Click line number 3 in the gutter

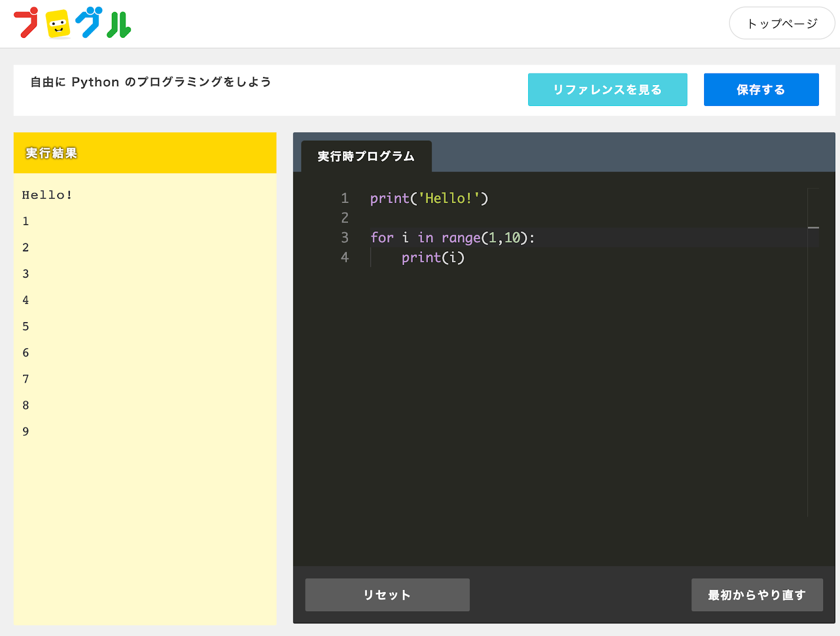[344, 237]
